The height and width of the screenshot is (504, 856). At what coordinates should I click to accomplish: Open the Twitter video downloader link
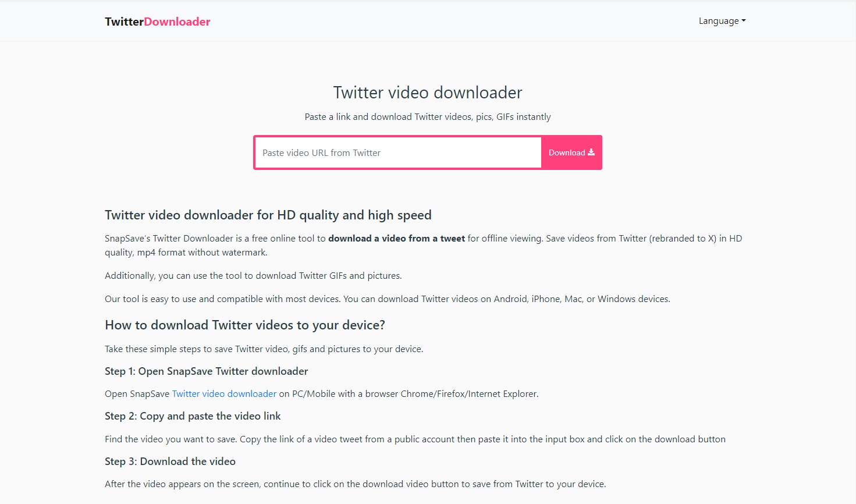click(224, 394)
